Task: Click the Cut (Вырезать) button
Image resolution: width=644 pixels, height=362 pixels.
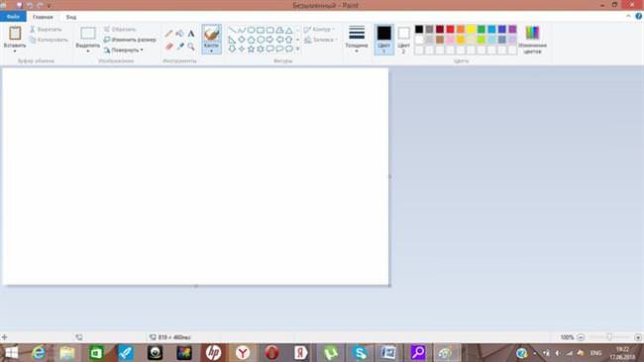Action: [x=46, y=30]
